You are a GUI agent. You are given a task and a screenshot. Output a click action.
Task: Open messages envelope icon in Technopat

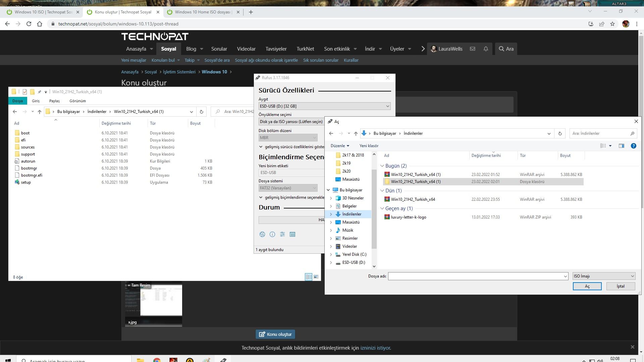pos(472,49)
